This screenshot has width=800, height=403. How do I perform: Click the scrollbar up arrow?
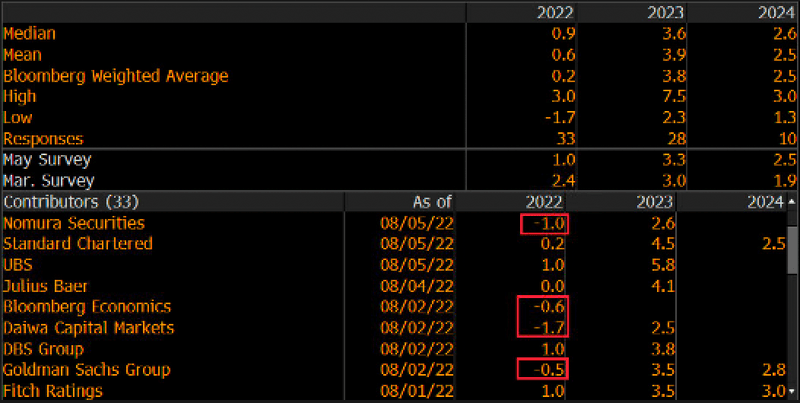pos(793,202)
